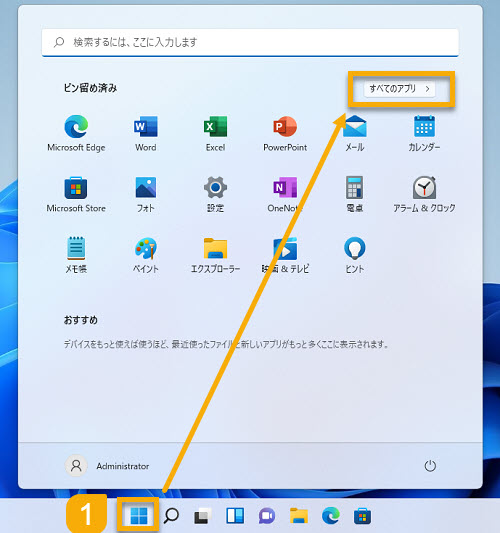
Task: Click the ピン留め済み heading
Action: coord(90,88)
